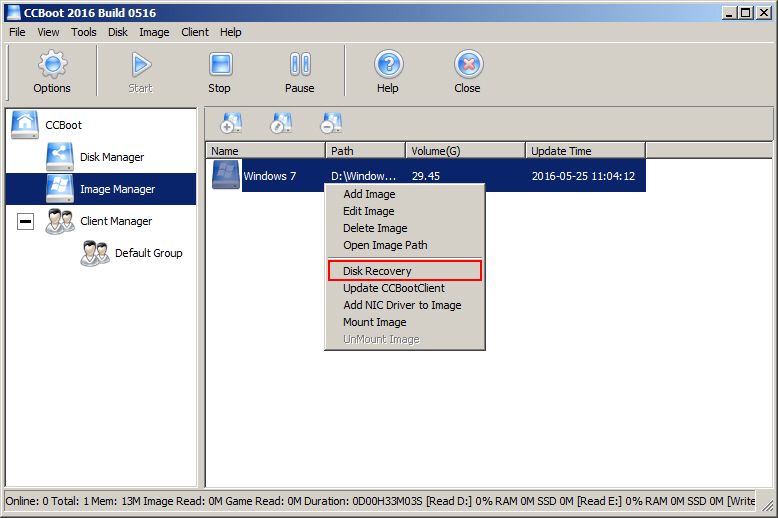This screenshot has width=778, height=518.
Task: Click the Edit Image pencil icon
Action: 281,123
